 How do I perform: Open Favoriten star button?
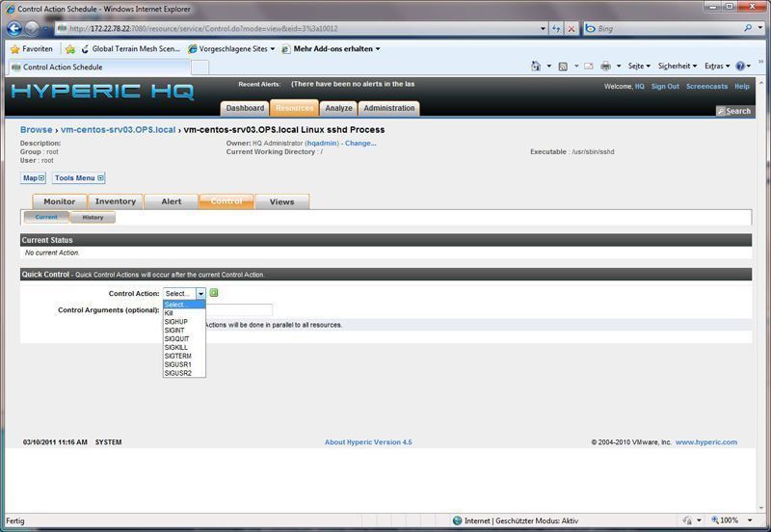32,49
